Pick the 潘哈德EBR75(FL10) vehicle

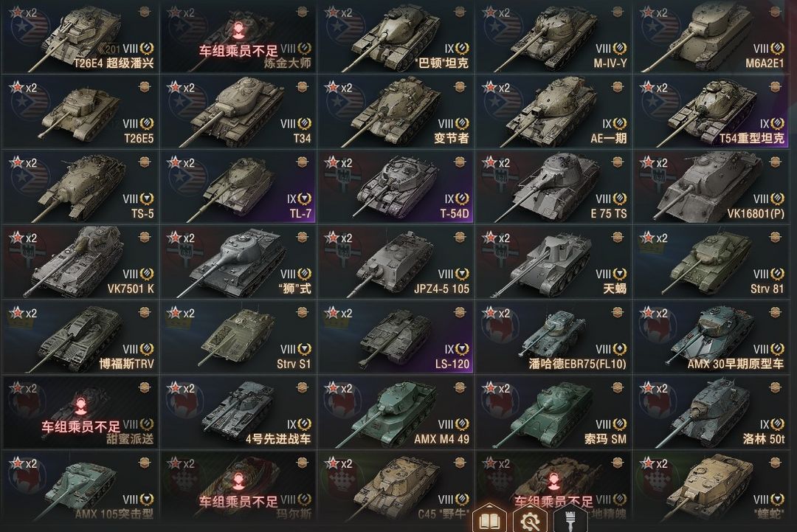[553, 337]
